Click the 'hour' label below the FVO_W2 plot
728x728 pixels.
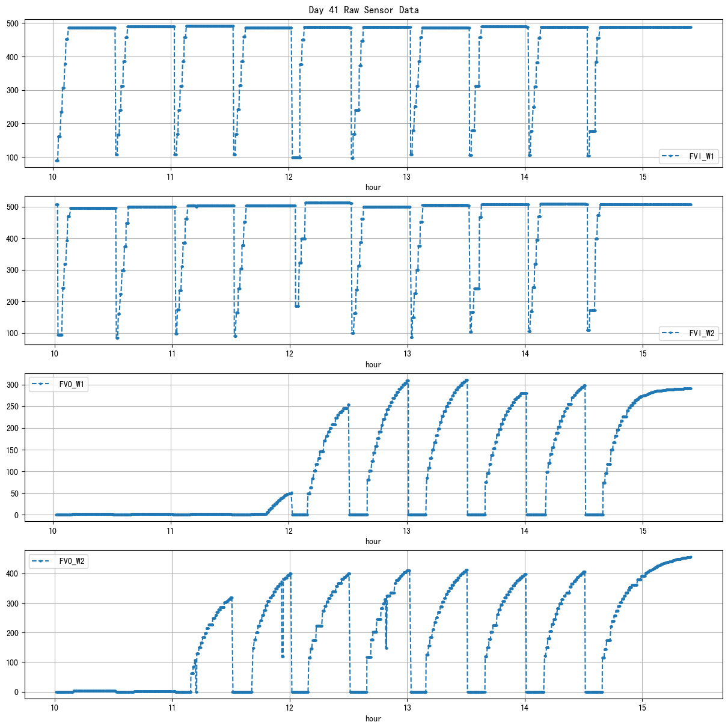pyautogui.click(x=373, y=718)
